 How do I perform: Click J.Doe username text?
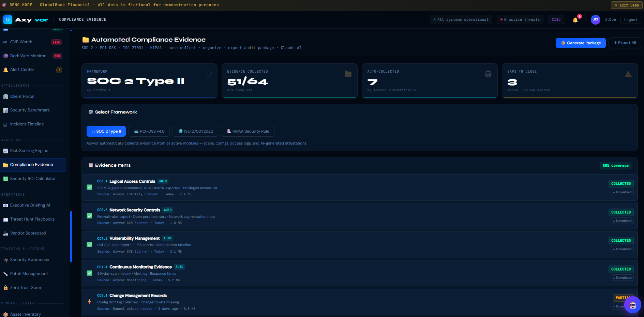610,20
